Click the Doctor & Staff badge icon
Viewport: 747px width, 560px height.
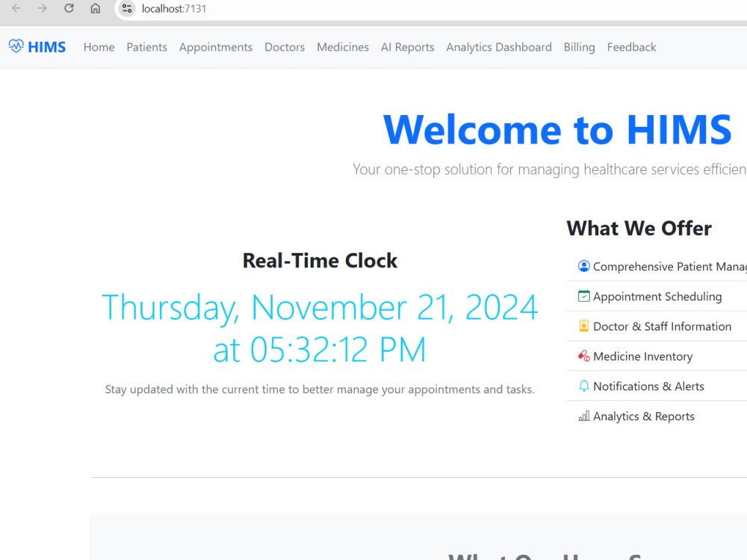[x=583, y=326]
